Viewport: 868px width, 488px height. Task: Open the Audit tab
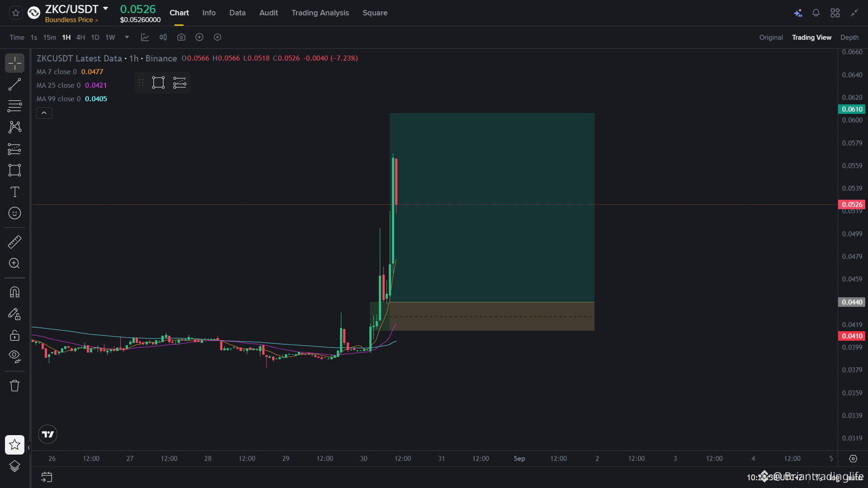[269, 13]
